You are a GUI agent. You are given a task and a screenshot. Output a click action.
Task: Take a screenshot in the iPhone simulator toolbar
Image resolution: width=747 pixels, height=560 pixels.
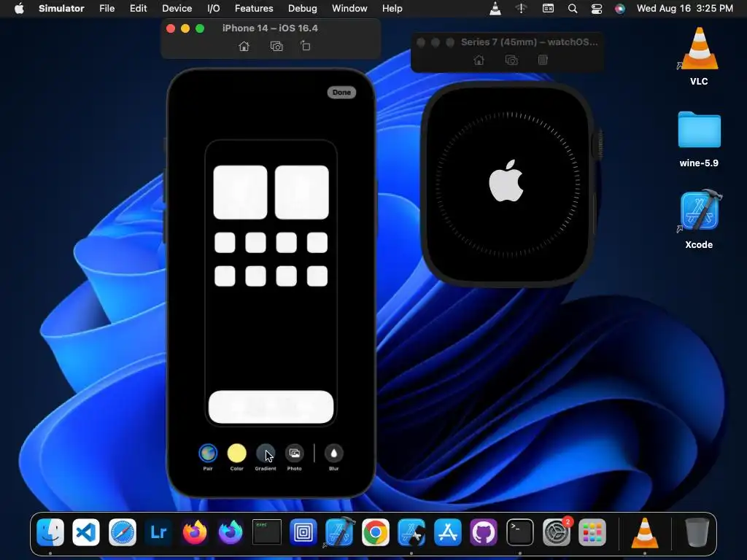click(x=276, y=46)
